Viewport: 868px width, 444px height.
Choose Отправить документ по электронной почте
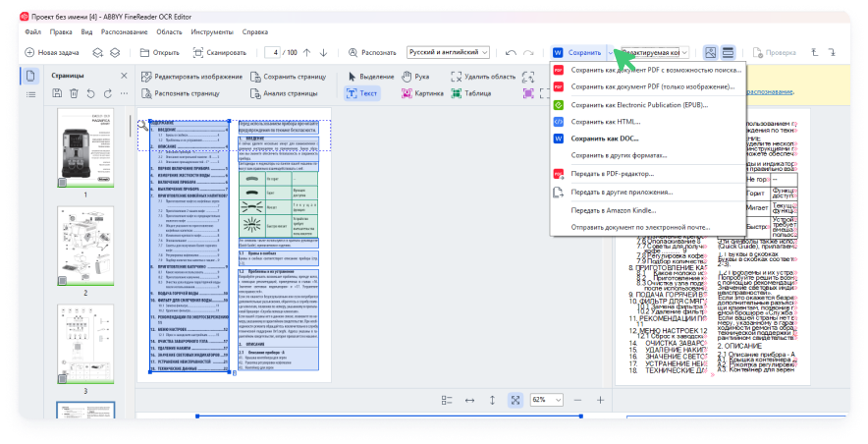click(x=648, y=227)
